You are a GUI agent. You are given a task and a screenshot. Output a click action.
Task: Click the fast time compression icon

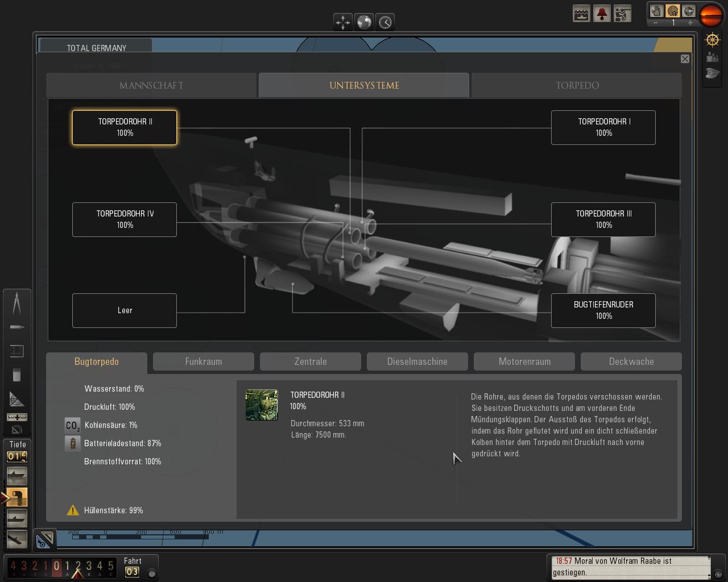click(689, 11)
